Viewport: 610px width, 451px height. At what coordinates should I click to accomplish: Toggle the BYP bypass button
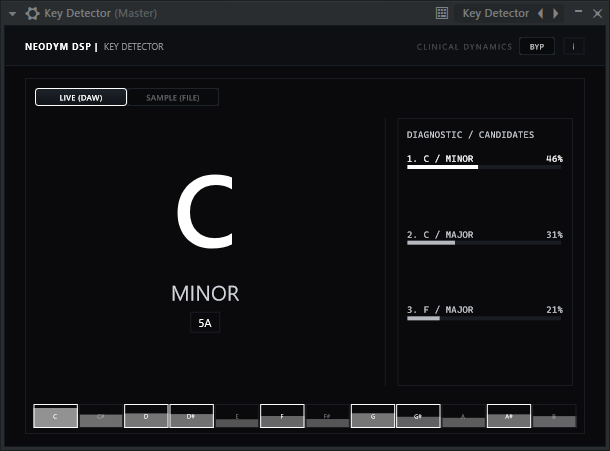pos(536,47)
